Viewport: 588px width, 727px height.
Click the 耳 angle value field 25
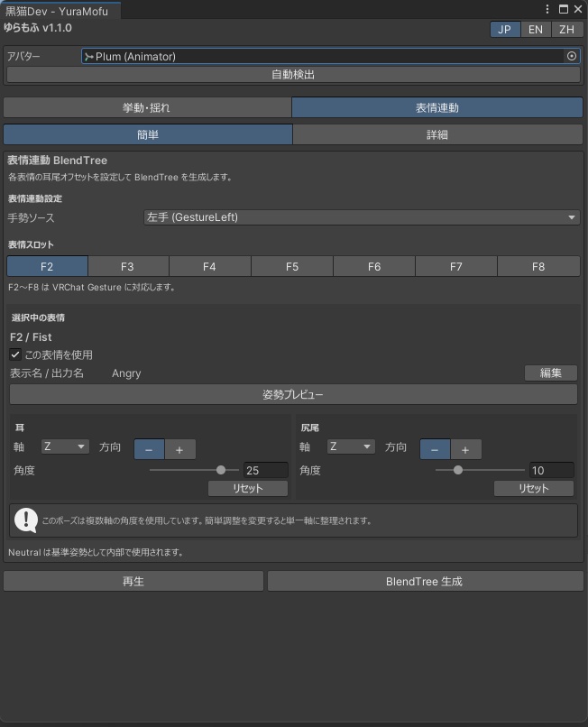266,470
